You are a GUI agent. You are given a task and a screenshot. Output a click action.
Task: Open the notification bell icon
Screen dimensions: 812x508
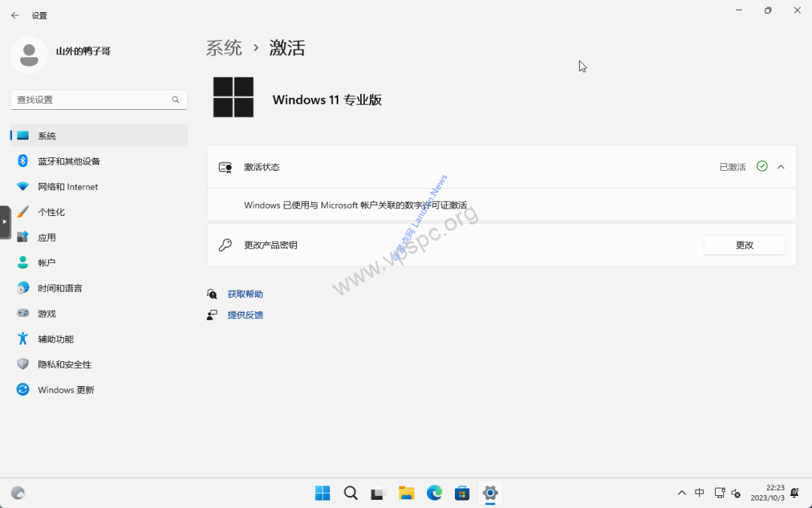click(795, 492)
